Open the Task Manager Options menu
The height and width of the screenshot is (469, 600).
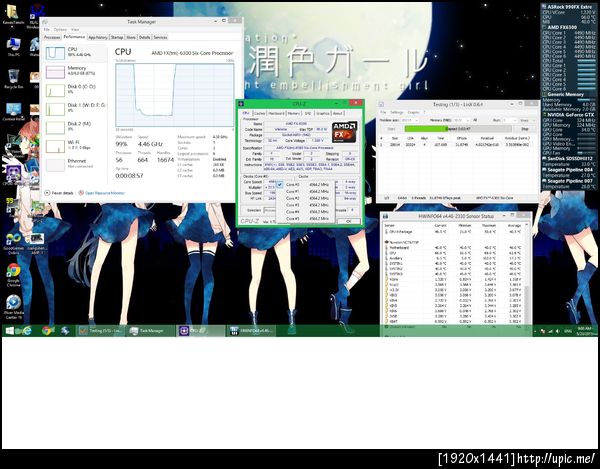[x=60, y=29]
